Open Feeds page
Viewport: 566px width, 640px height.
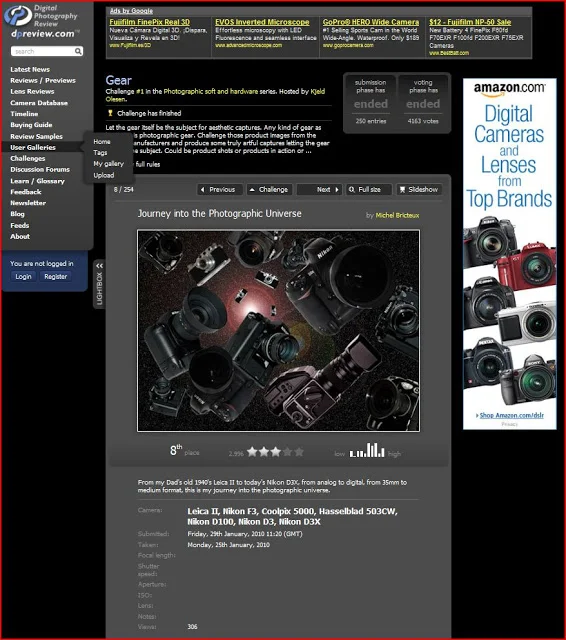pyautogui.click(x=20, y=225)
